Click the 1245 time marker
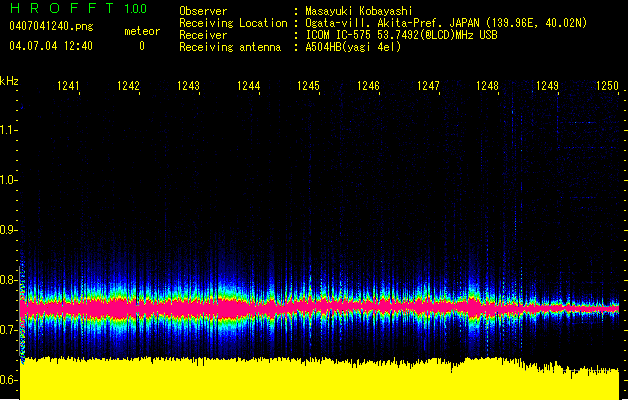This screenshot has width=629, height=400. [x=308, y=87]
